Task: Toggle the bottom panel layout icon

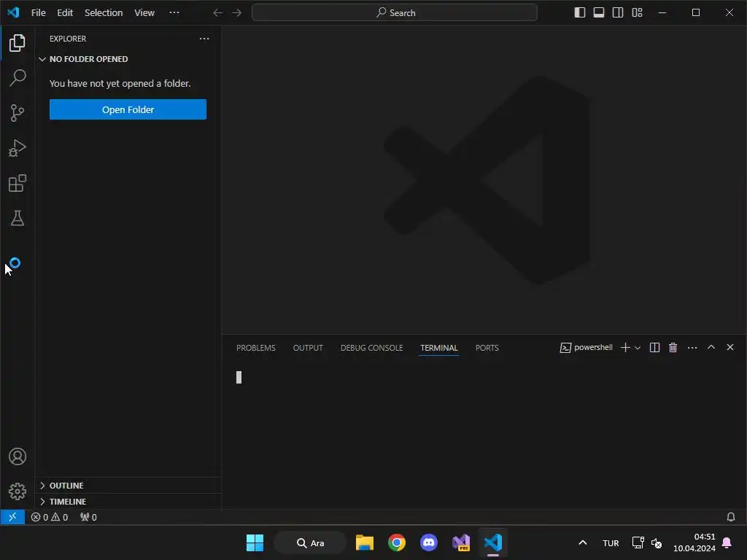Action: 599,13
